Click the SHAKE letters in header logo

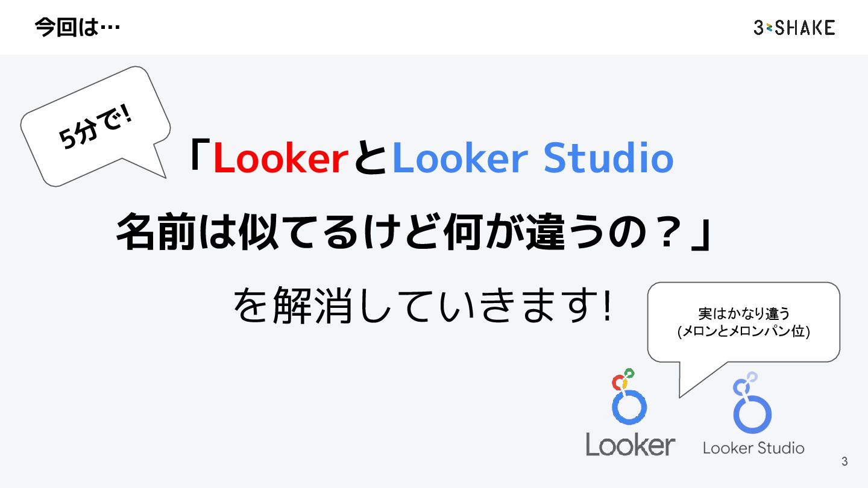(x=805, y=27)
